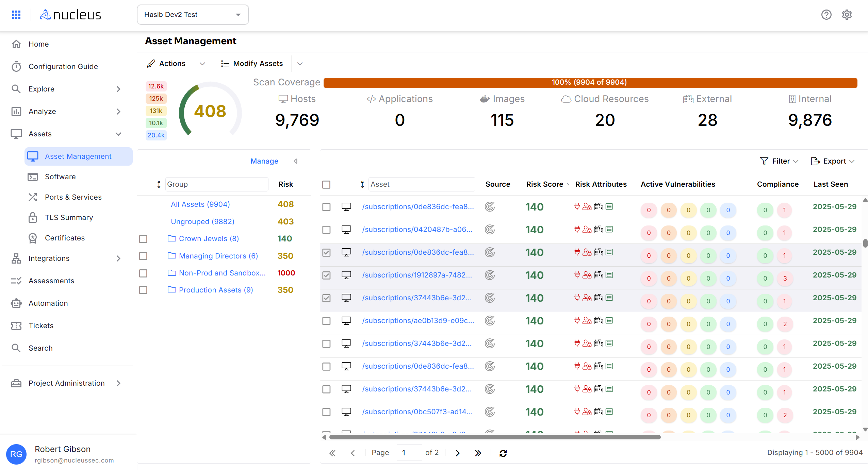Viewport: 868px width, 470px height.
Task: Click the app grid icon next to nucleus logo
Action: point(16,14)
